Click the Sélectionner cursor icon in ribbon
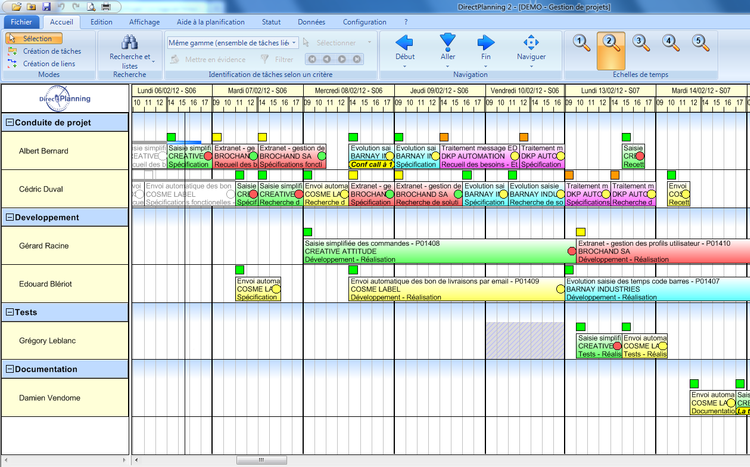 [307, 43]
